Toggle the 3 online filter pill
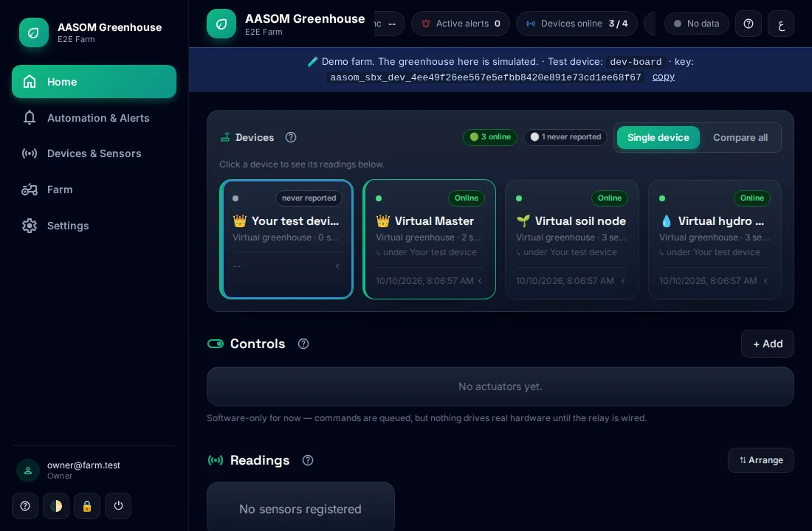 (x=490, y=137)
